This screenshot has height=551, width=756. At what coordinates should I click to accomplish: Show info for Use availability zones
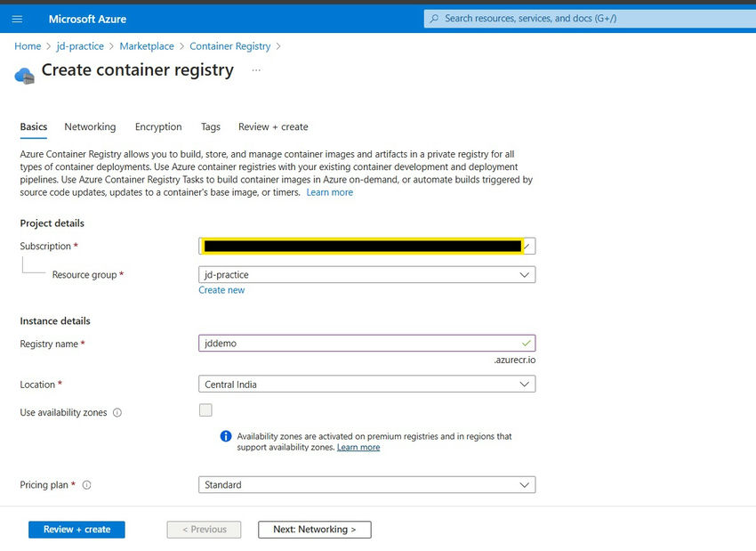pos(117,412)
